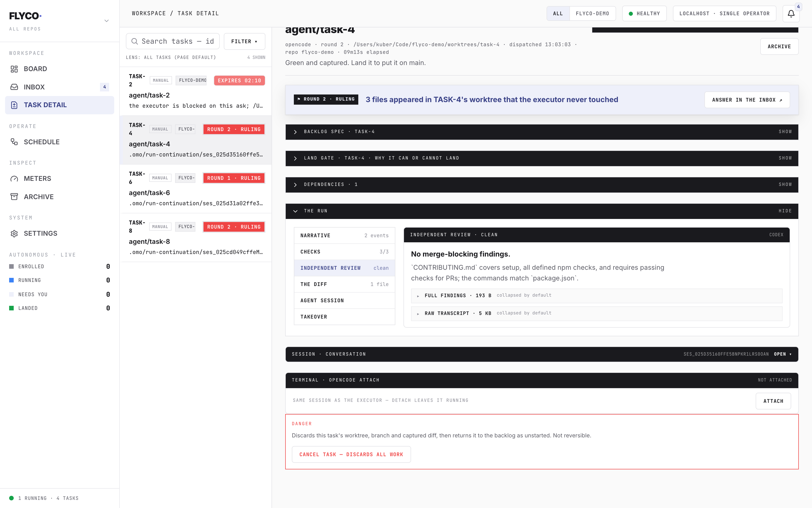
Task: Click the gray Enrolled color swatch
Action: click(11, 266)
